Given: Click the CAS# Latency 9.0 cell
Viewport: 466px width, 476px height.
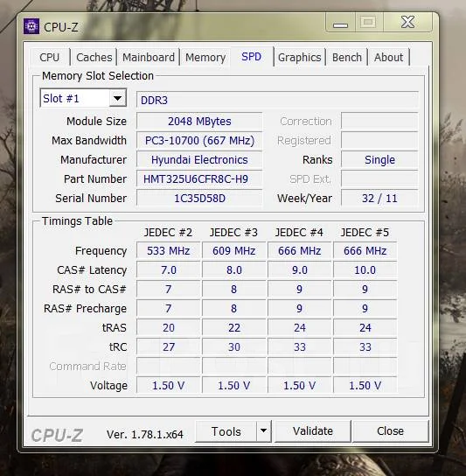Looking at the screenshot, I should point(299,269).
